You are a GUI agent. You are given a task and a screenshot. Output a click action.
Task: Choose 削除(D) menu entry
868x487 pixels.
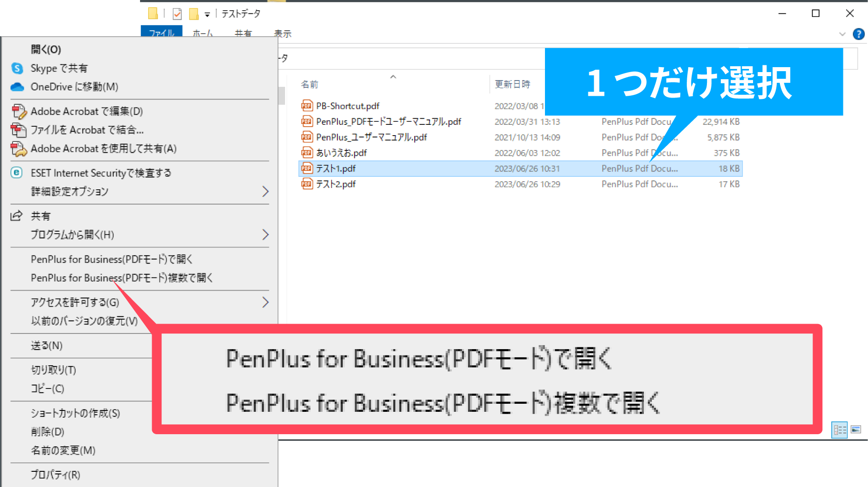47,431
